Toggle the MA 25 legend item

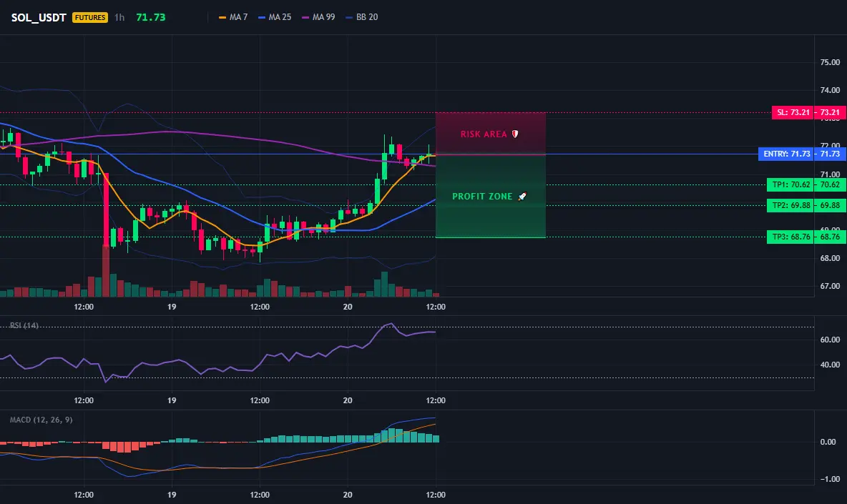(275, 17)
